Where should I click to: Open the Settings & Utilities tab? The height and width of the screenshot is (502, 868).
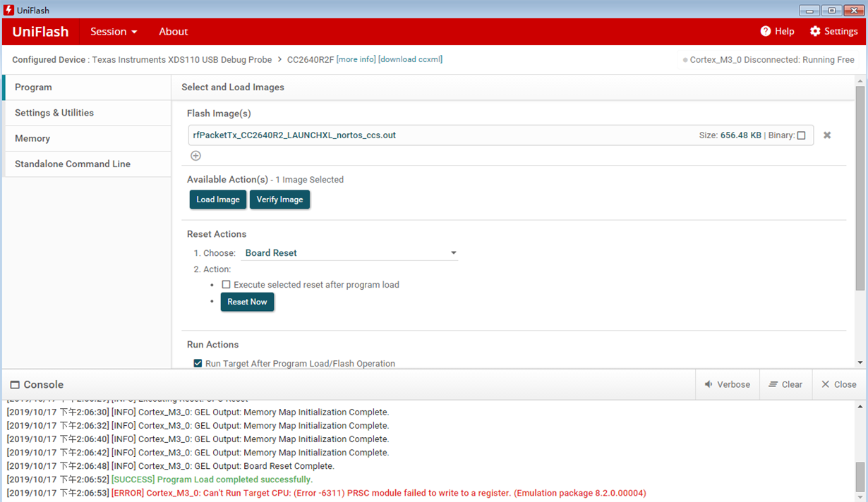point(86,113)
